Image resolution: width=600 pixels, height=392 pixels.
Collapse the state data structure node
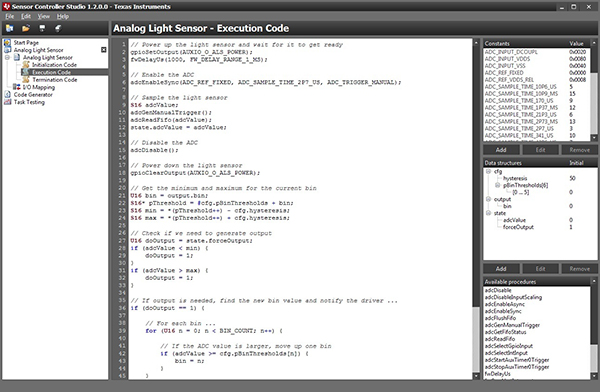click(x=488, y=213)
